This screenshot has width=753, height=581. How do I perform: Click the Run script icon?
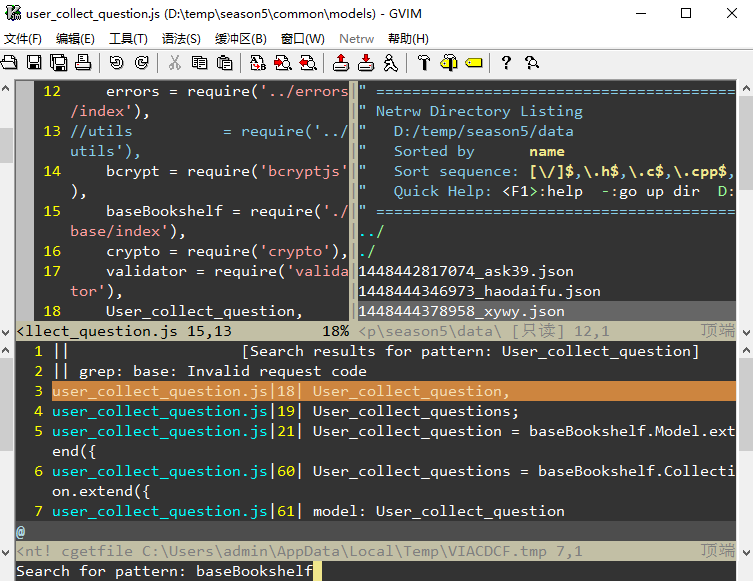390,62
